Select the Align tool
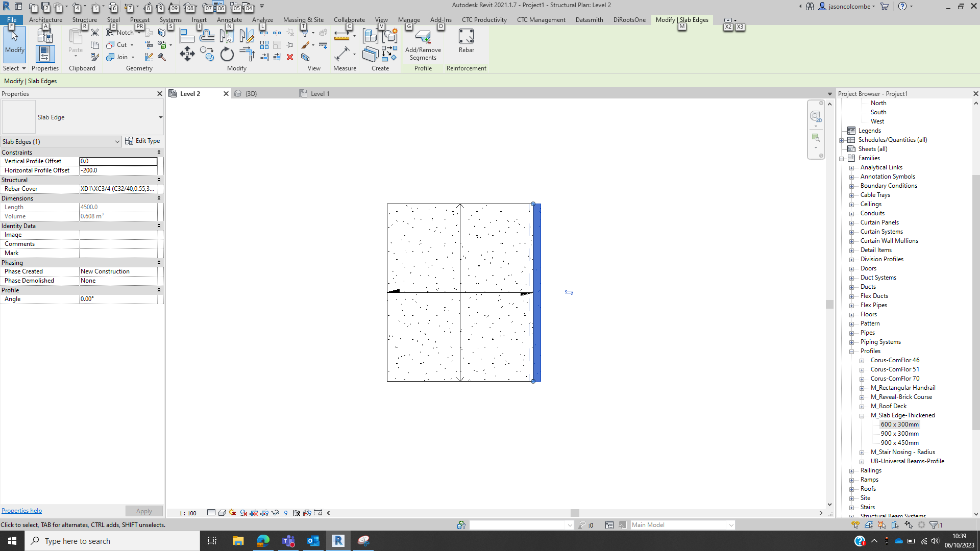 [x=187, y=36]
